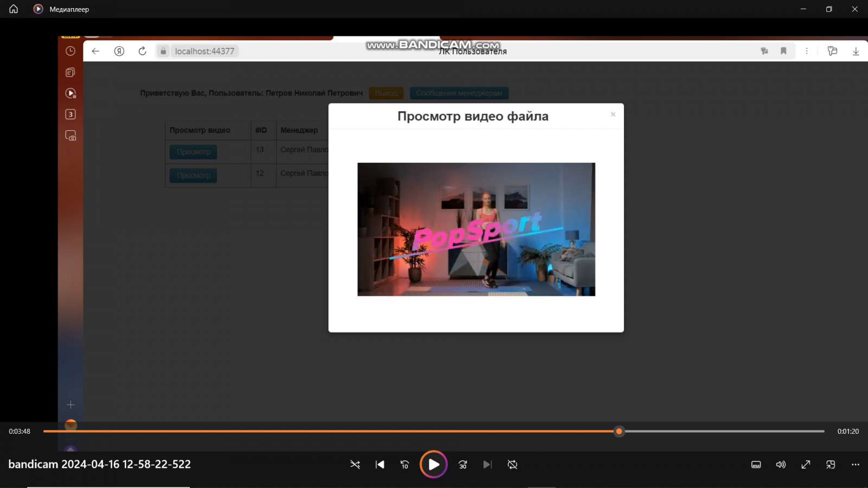Click the sidebar media play icon
The image size is (868, 488).
coord(71,93)
